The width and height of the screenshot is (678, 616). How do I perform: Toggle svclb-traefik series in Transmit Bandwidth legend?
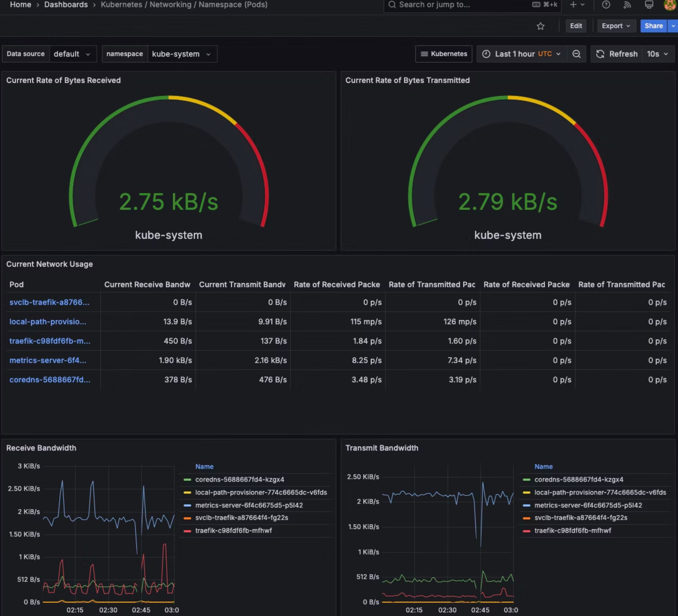click(x=581, y=518)
